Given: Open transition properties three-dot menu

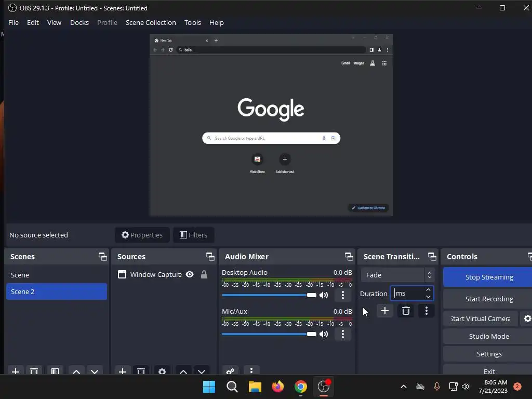Looking at the screenshot, I should [x=427, y=311].
